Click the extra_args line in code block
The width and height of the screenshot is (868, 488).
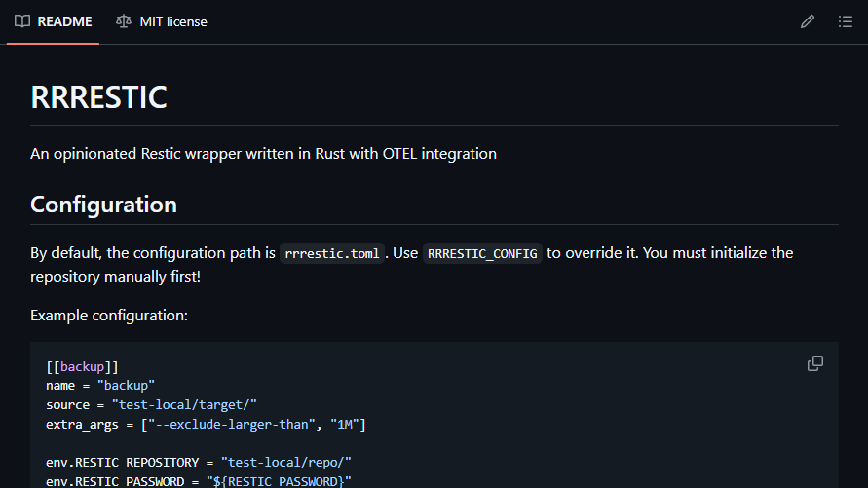coord(205,424)
